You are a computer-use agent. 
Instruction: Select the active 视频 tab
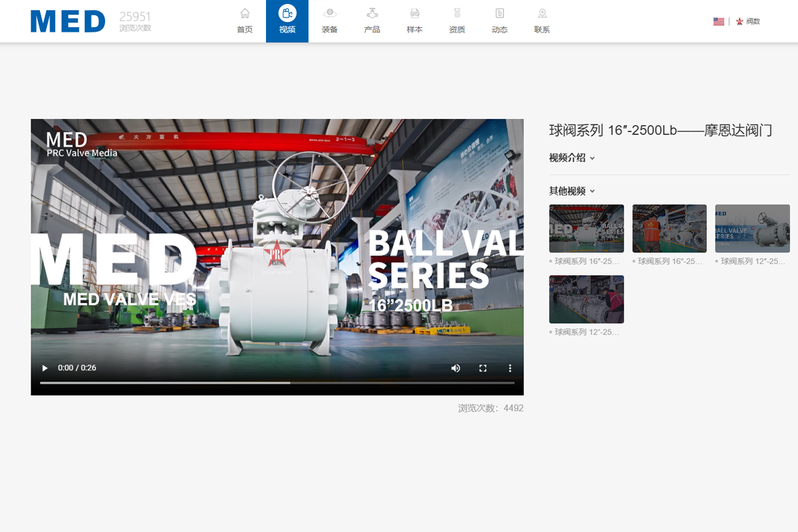[287, 21]
